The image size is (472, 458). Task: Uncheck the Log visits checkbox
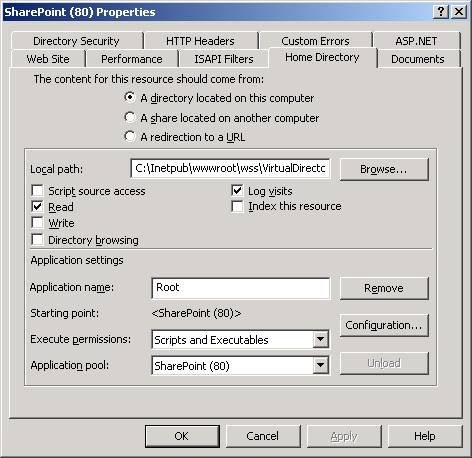pos(237,191)
